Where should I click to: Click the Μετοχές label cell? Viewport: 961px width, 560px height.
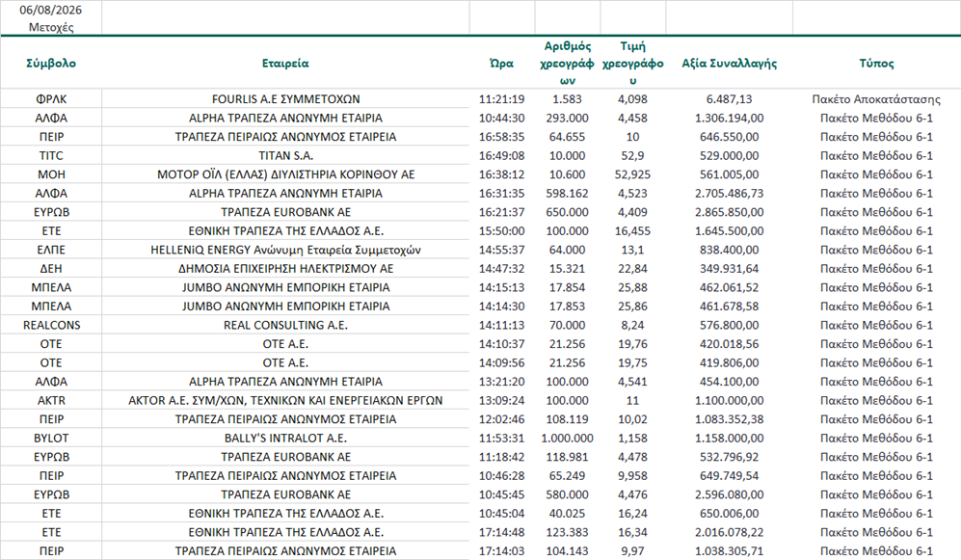click(x=51, y=27)
